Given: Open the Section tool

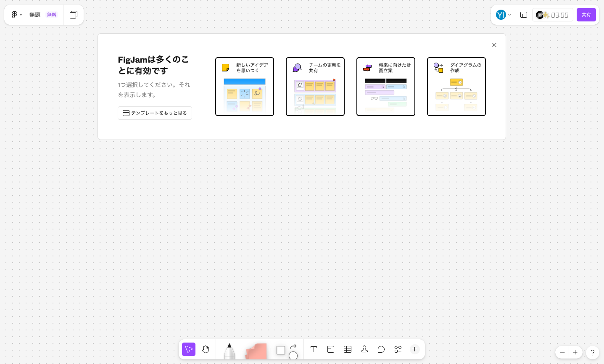Looking at the screenshot, I should pyautogui.click(x=330, y=349).
